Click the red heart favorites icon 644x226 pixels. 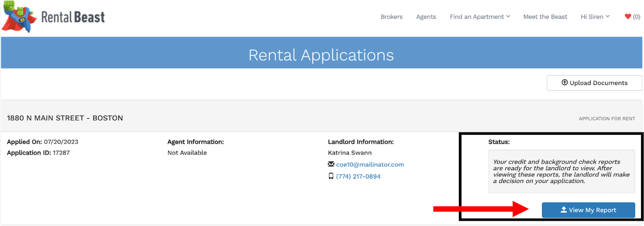pyautogui.click(x=627, y=16)
